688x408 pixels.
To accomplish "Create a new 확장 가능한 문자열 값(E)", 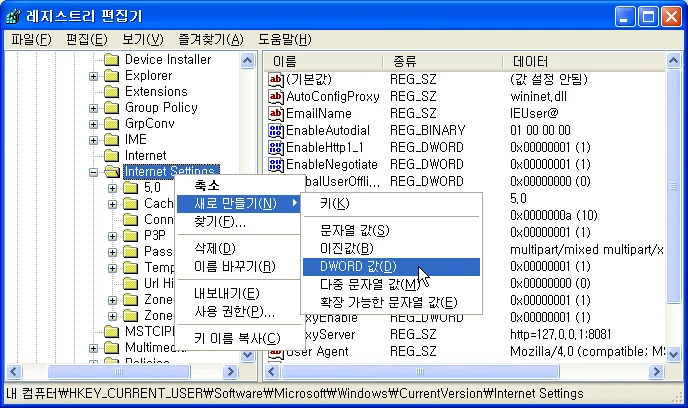I will (391, 303).
